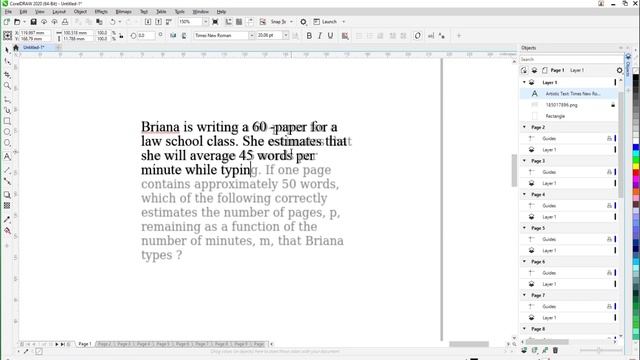The width and height of the screenshot is (640, 360).
Task: Open the Text menu
Action: 144,12
